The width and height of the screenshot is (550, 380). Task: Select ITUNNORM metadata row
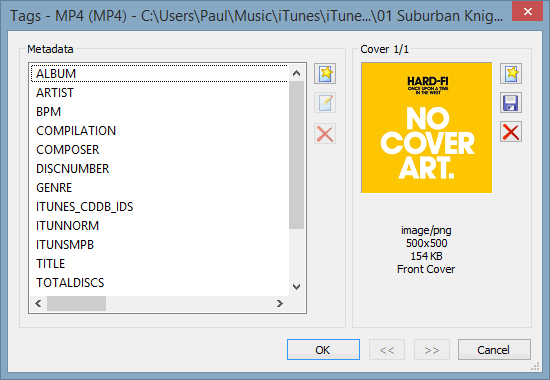tap(159, 226)
